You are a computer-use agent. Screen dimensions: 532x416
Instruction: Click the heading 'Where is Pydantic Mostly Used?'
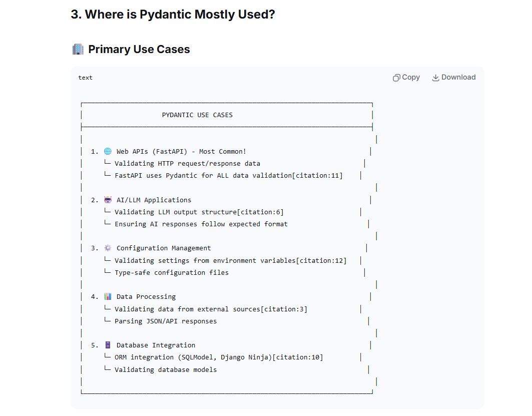[x=180, y=14]
